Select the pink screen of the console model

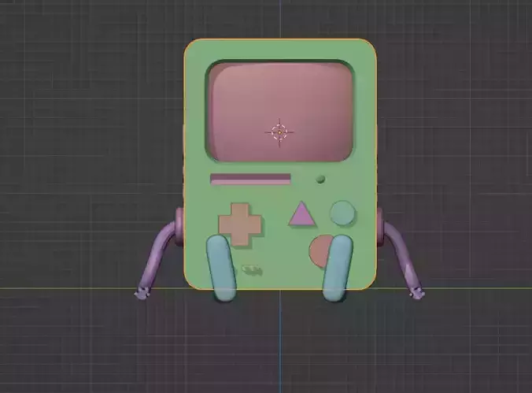(x=280, y=112)
